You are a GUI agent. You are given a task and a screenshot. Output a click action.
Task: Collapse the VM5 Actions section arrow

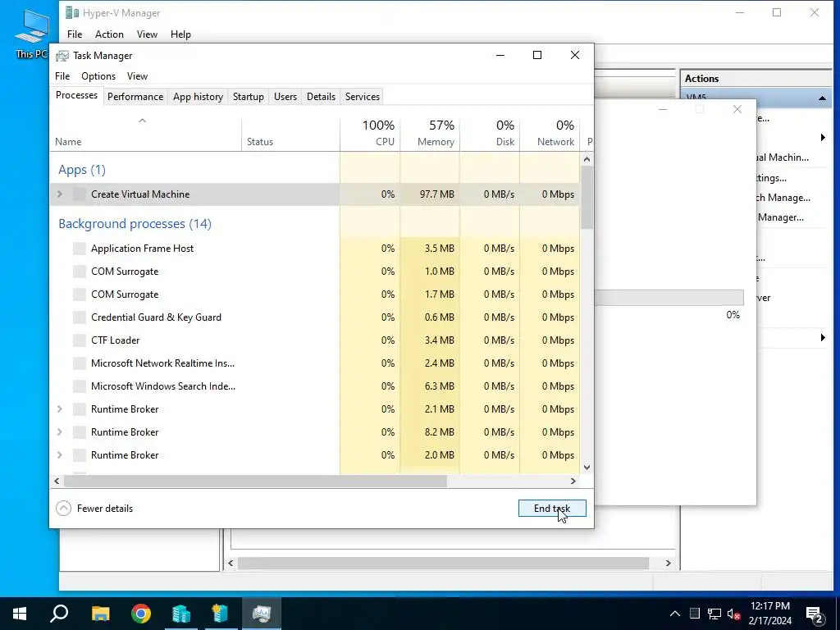click(x=822, y=98)
